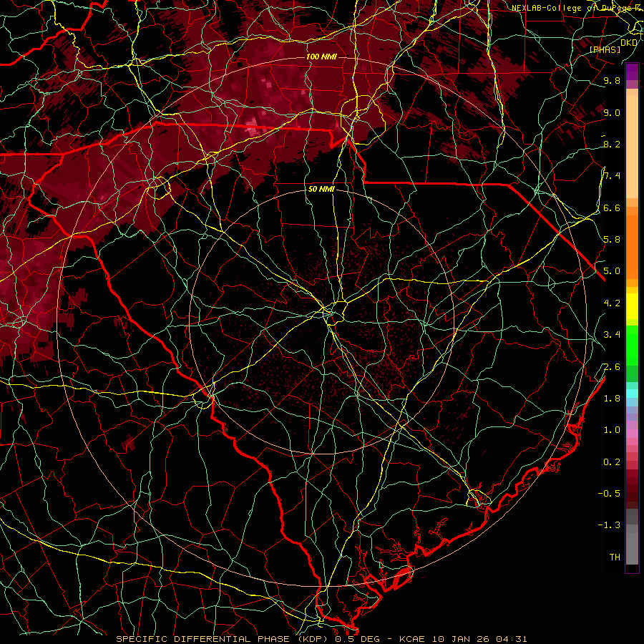Click the '7.4' value on the color scale
644x644 pixels.
(612, 176)
